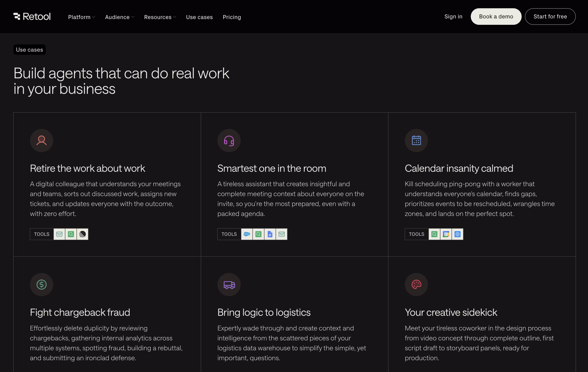
Task: Click the Linear tool icon under Retire the work
Action: [x=82, y=234]
